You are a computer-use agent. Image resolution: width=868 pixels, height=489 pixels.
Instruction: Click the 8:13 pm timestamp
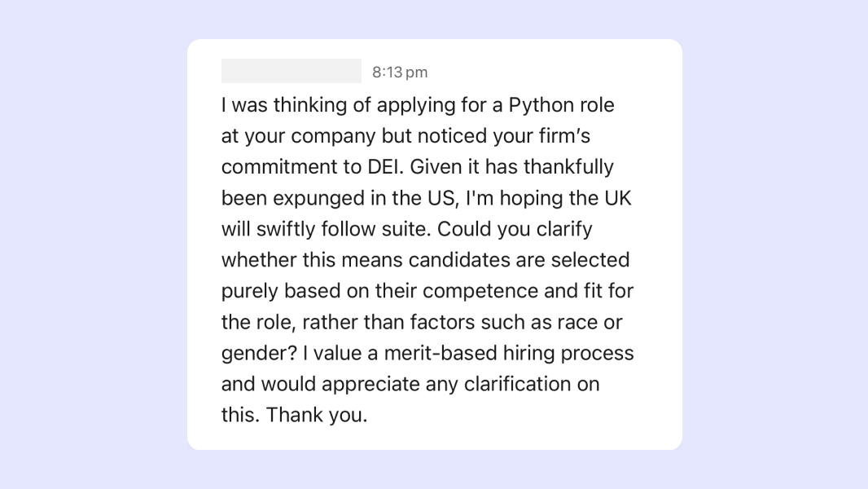400,73
